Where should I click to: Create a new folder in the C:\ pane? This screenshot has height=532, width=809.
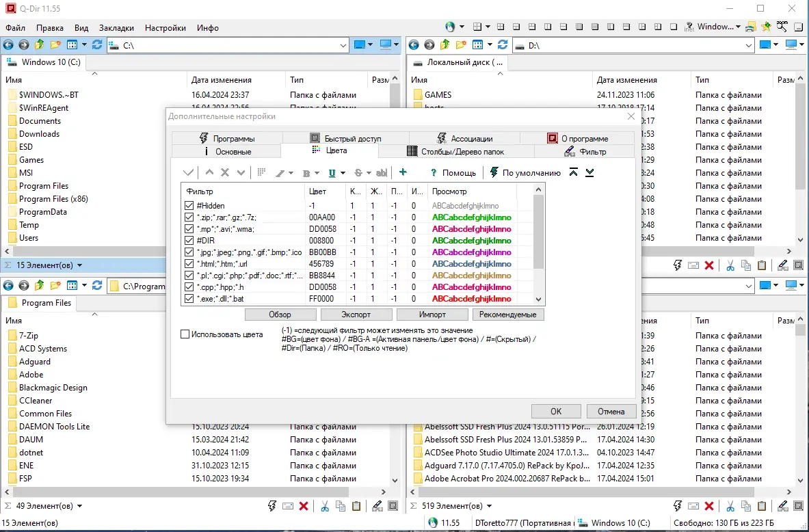[55, 45]
